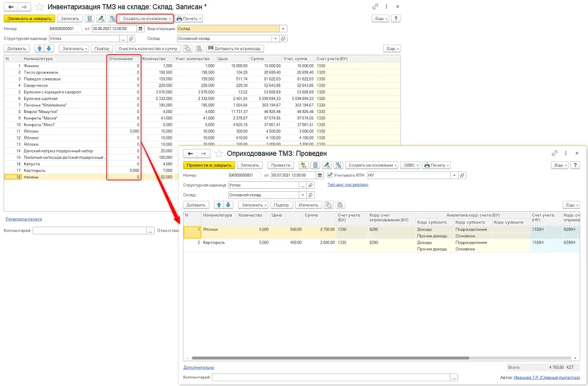588x386 pixels.
Task: Open the Реквизиты печати link
Action: coord(24,219)
